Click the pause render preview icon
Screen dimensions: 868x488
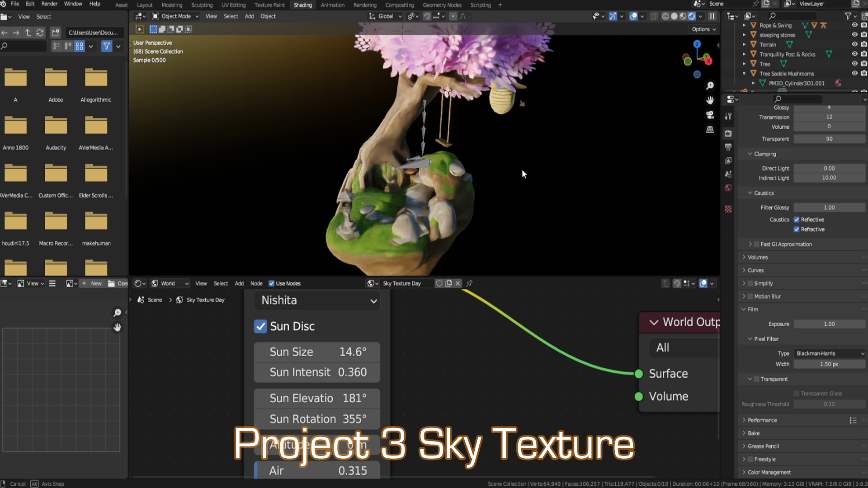pos(712,16)
